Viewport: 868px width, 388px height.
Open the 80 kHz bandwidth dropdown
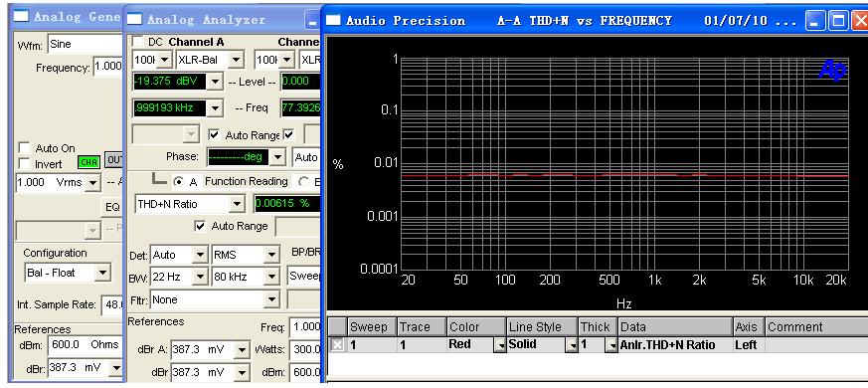(x=271, y=277)
